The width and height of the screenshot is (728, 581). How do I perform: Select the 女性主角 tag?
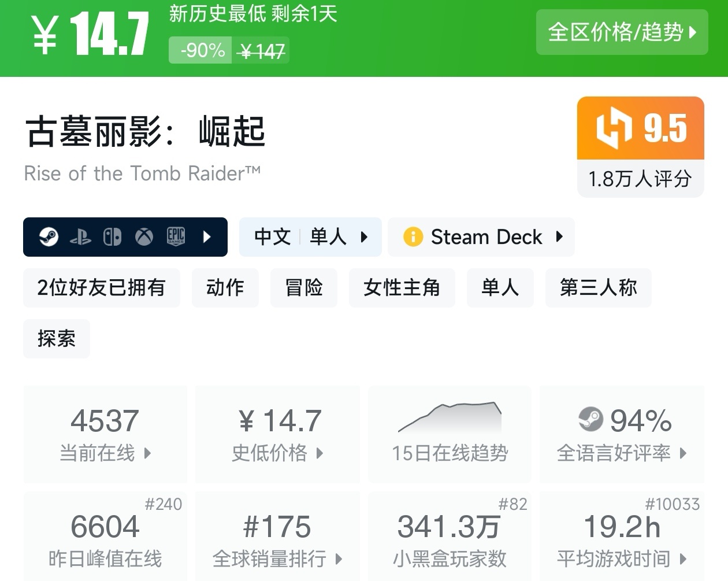click(402, 287)
